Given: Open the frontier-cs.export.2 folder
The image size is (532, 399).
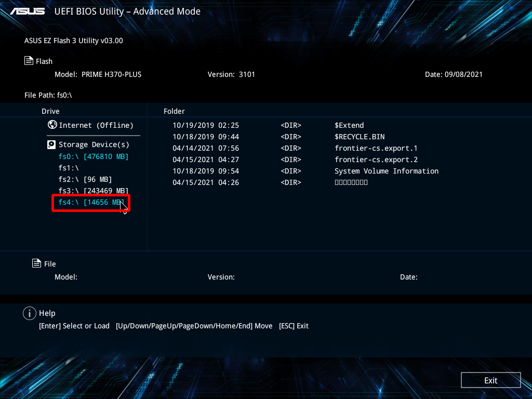Looking at the screenshot, I should pos(376,159).
